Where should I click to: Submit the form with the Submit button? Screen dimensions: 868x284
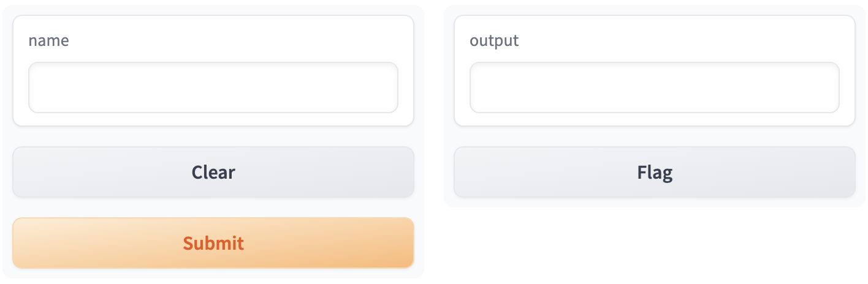213,243
